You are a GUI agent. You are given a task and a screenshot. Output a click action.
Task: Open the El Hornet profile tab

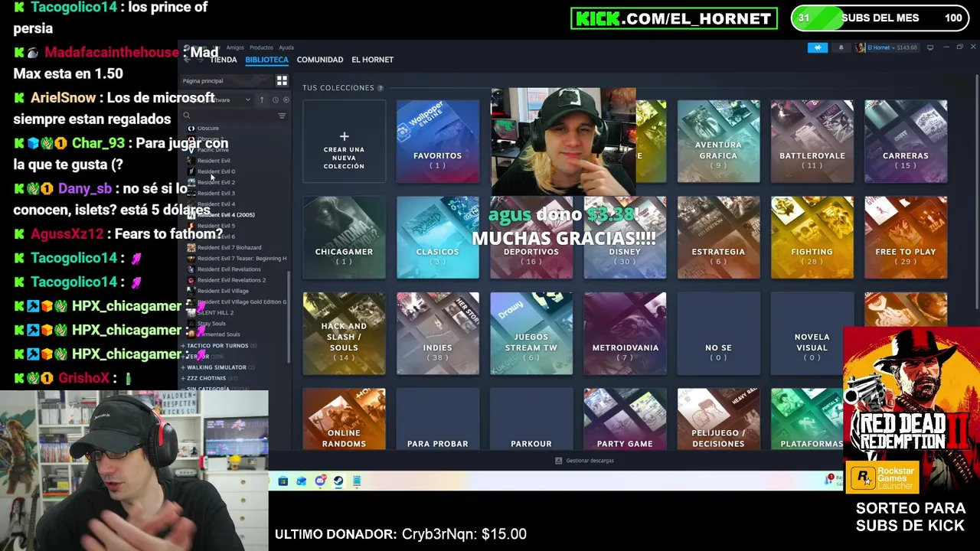[x=372, y=60]
